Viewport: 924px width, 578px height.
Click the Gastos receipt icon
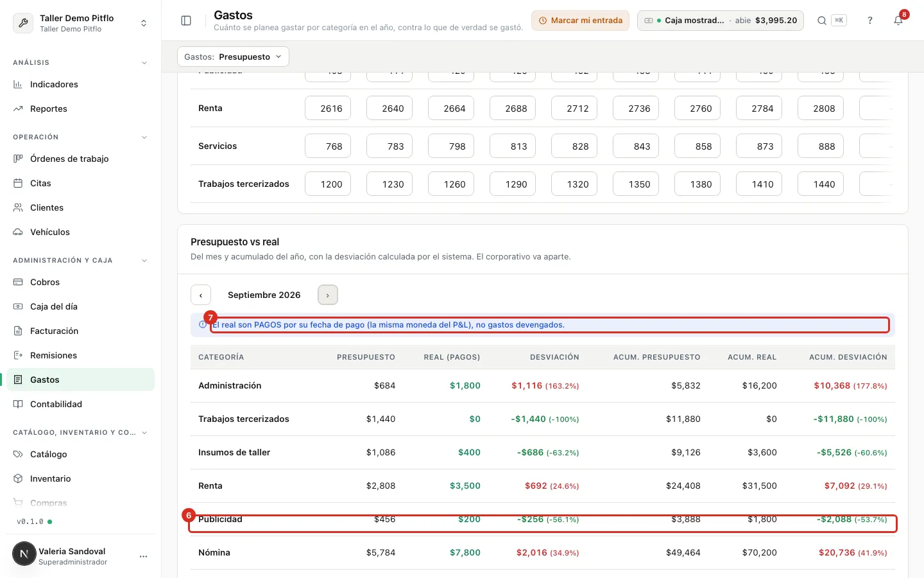point(18,380)
